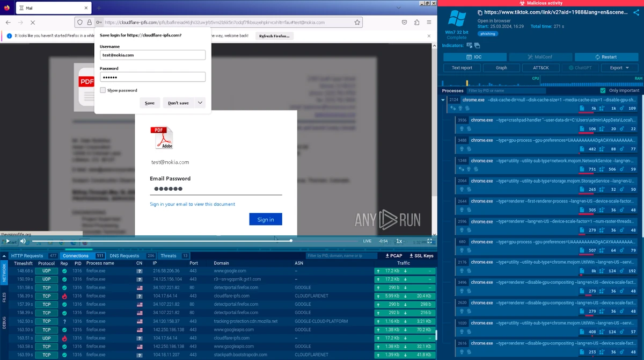Viewport: 644px width, 360px height.
Task: Stop page loading with the X icon
Action: point(32,23)
